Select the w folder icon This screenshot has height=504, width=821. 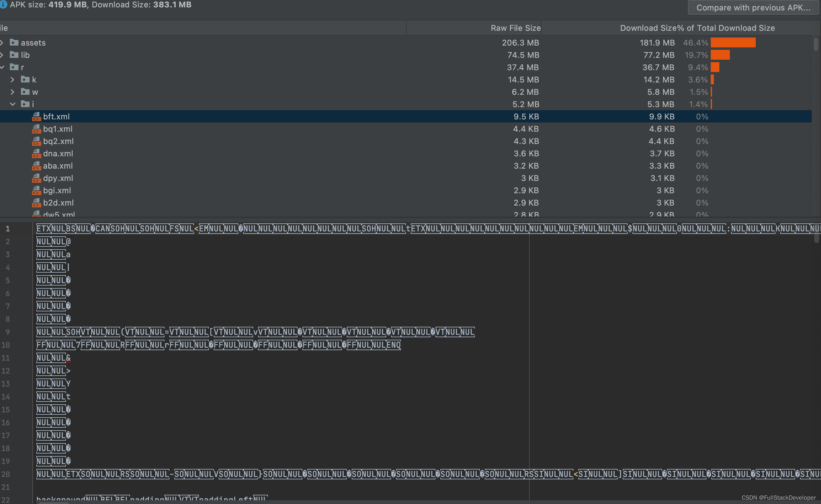click(25, 92)
